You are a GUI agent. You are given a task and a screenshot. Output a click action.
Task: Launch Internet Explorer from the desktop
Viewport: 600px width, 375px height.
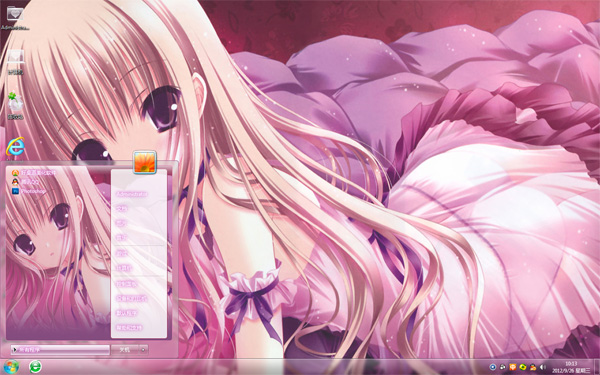[15, 147]
